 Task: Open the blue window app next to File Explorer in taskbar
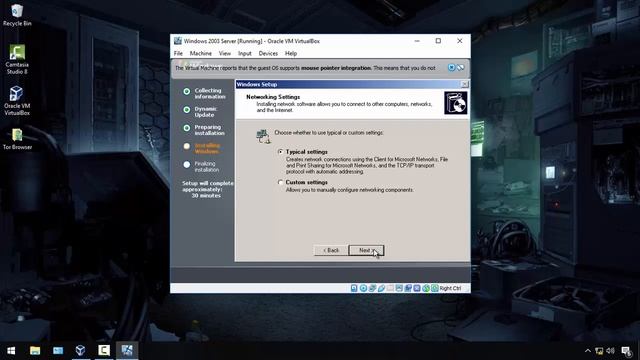(58, 350)
